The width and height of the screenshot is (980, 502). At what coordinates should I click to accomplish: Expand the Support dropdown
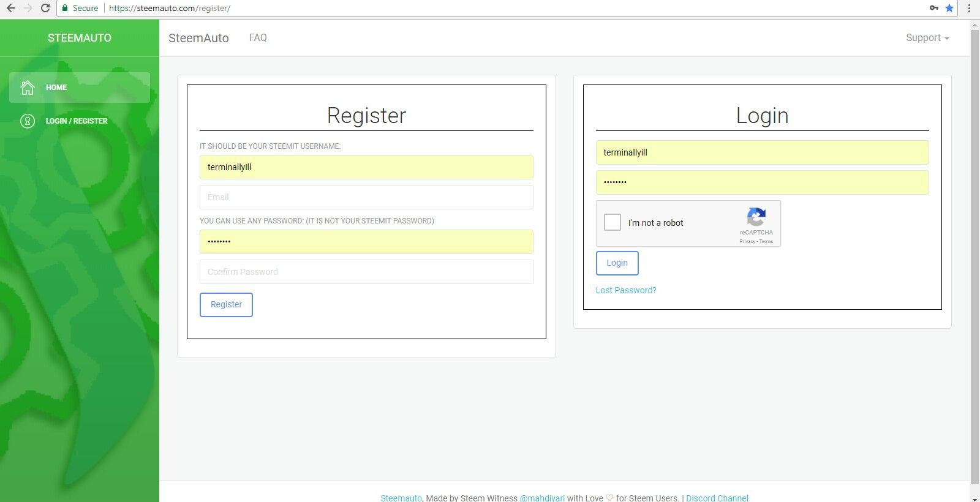(x=927, y=37)
